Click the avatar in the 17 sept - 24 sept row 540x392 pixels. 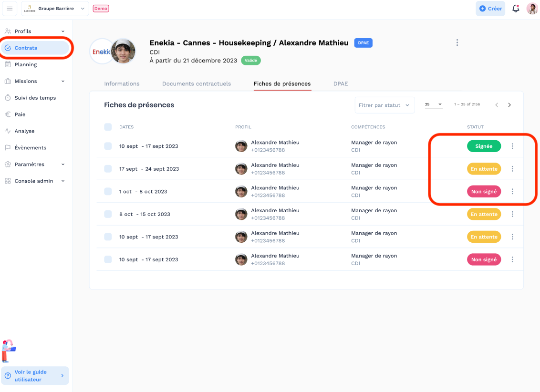click(x=241, y=169)
